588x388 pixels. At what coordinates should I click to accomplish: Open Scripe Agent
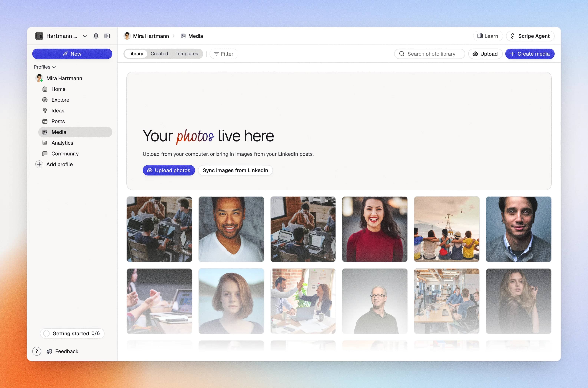pos(530,36)
